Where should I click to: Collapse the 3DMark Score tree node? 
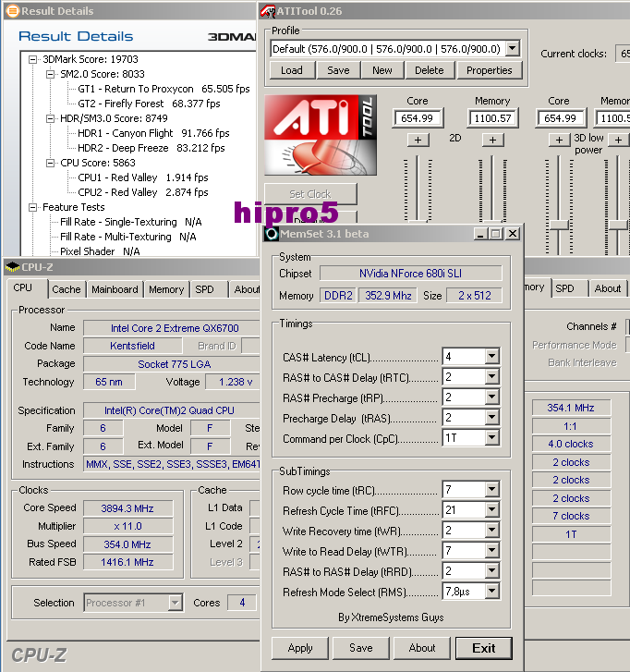(32, 59)
